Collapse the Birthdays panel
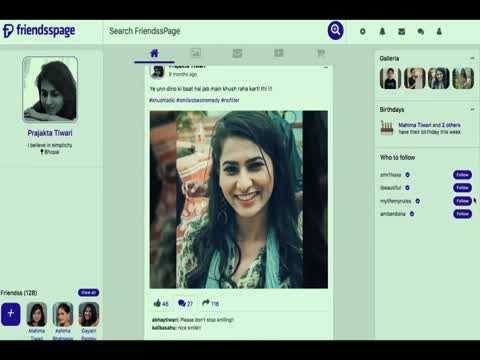This screenshot has width=480, height=360. pos(472,109)
